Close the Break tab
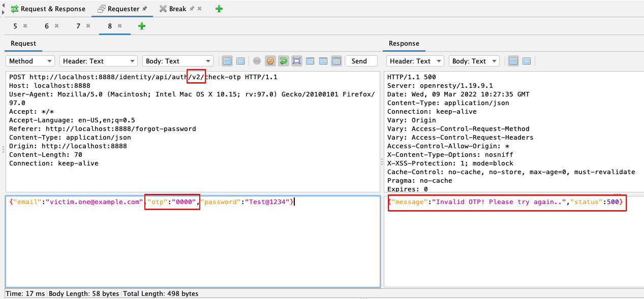 tap(200, 9)
